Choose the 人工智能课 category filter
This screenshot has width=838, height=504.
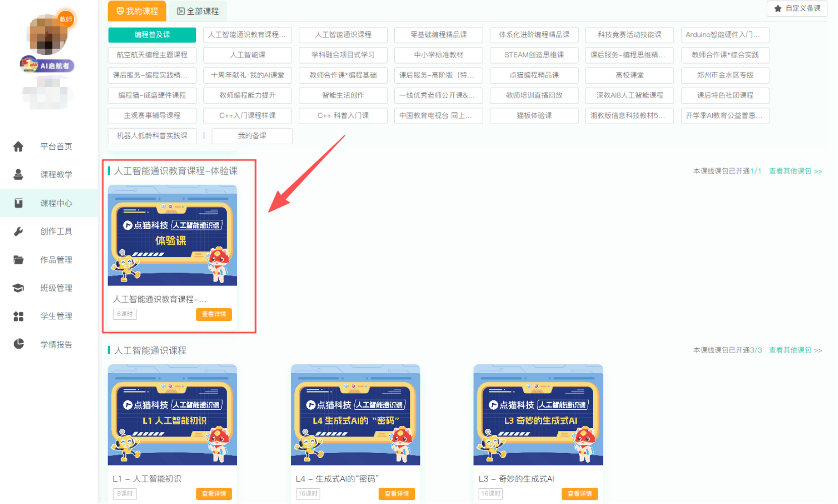coord(247,55)
